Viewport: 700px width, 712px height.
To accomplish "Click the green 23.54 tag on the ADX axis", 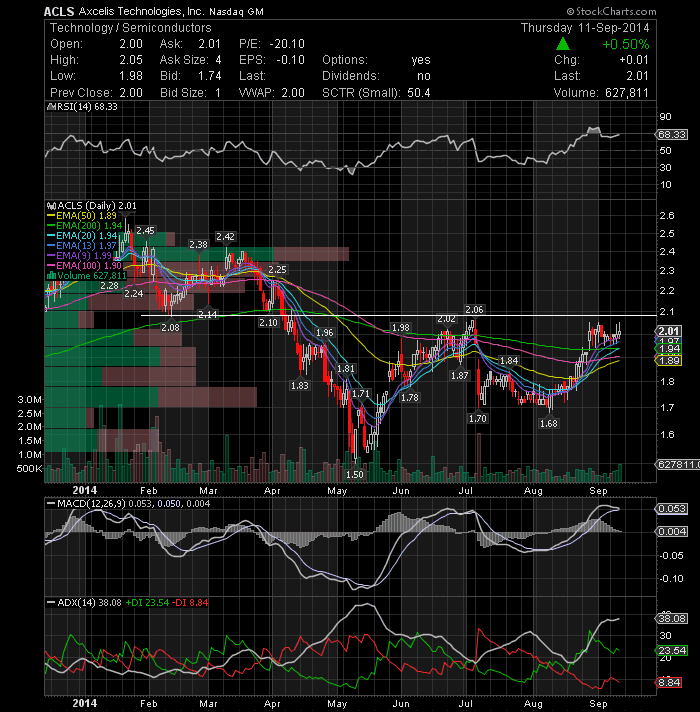I will tap(672, 651).
